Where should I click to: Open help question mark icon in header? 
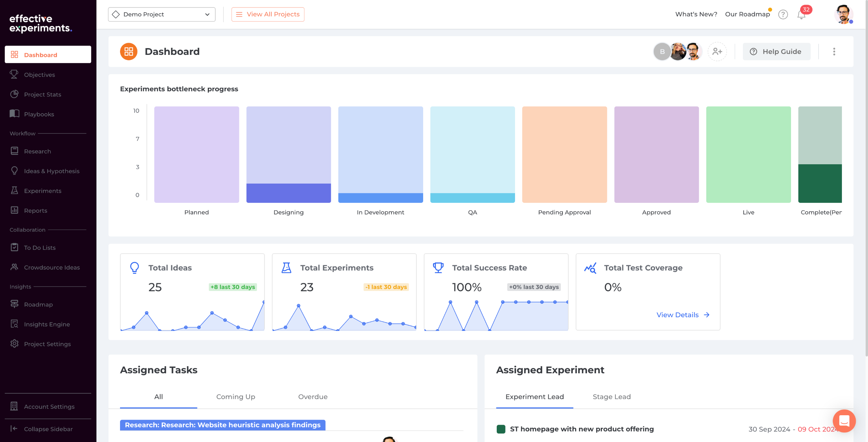783,15
